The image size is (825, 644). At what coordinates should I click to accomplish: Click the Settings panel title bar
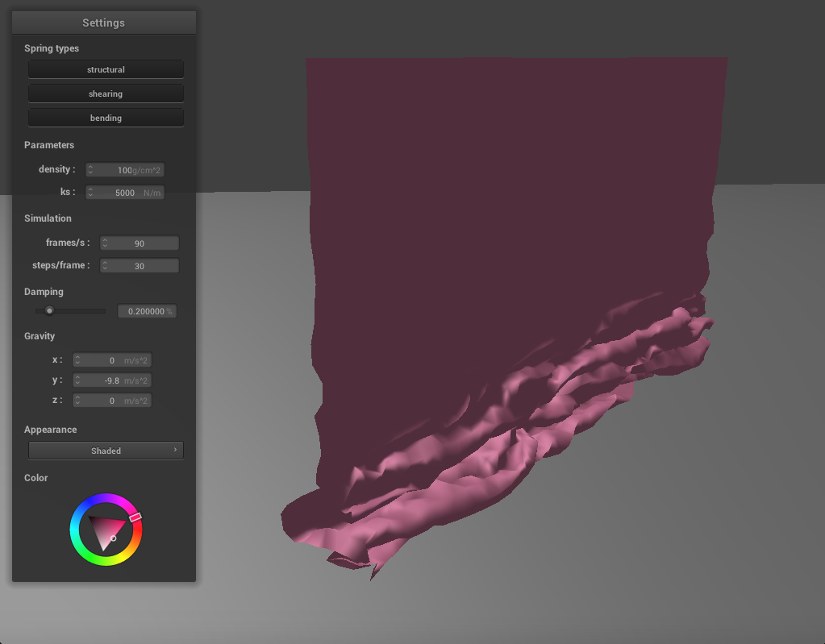click(x=103, y=23)
